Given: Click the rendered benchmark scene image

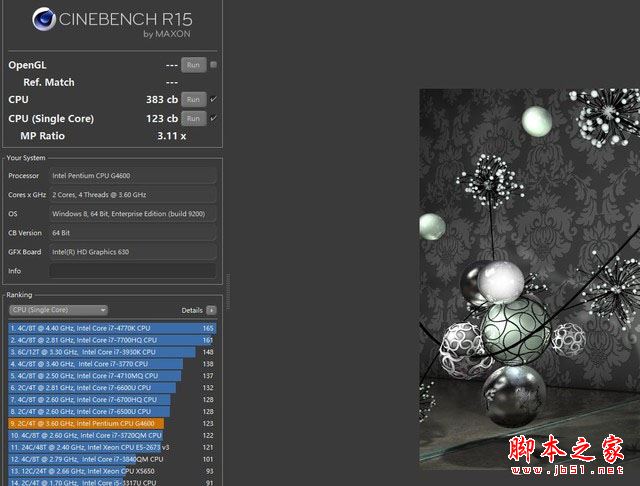Looking at the screenshot, I should [529, 280].
